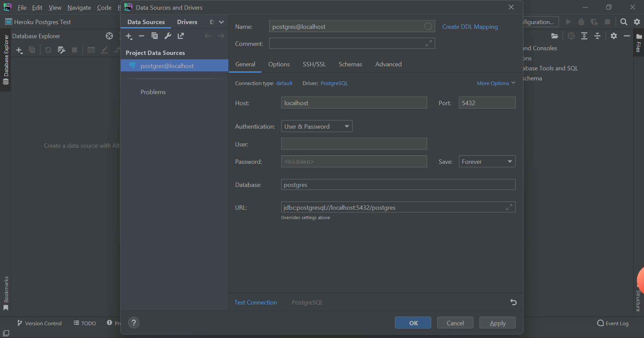Viewport: 644px width, 338px height.
Task: Run the project using the green play icon
Action: point(568,22)
